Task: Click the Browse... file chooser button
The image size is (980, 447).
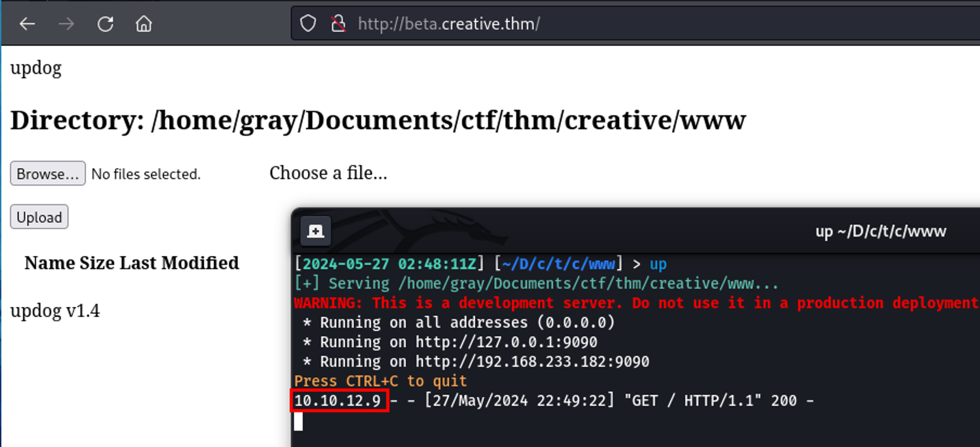Action: pyautogui.click(x=48, y=174)
